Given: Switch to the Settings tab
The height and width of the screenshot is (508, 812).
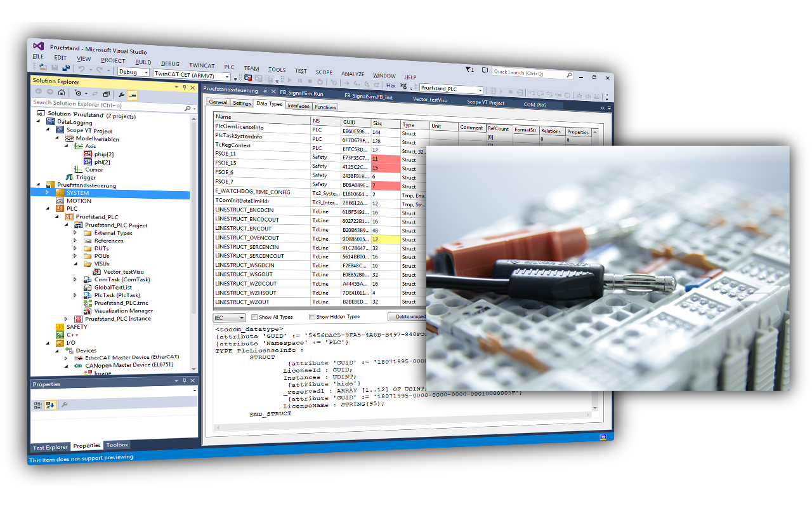Looking at the screenshot, I should (x=242, y=103).
